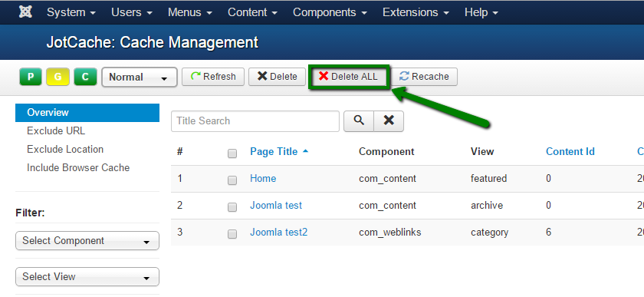Click the green P status button
Screen dimensions: 644x297
(x=31, y=77)
